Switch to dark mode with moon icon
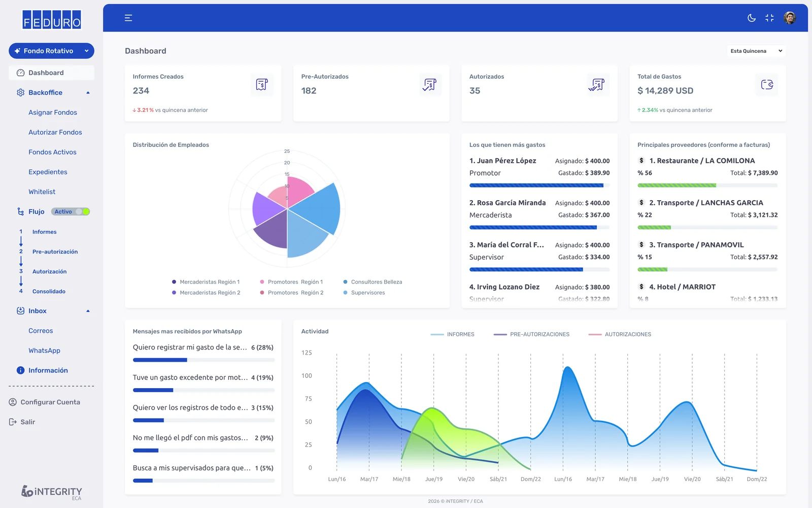Screen dimensions: 812x508 pos(752,18)
